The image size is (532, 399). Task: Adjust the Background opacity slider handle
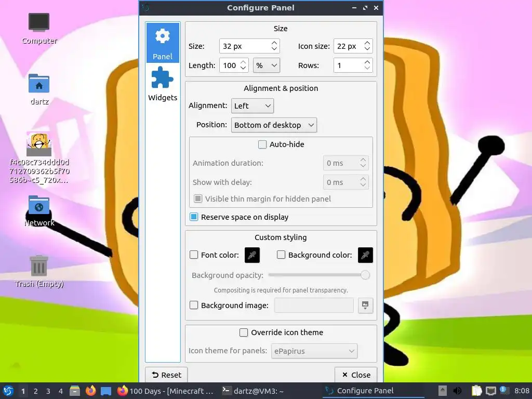click(365, 275)
